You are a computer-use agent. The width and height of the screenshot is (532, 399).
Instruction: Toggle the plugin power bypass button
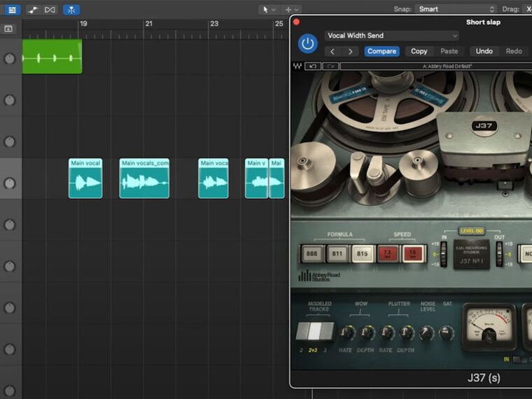point(307,43)
